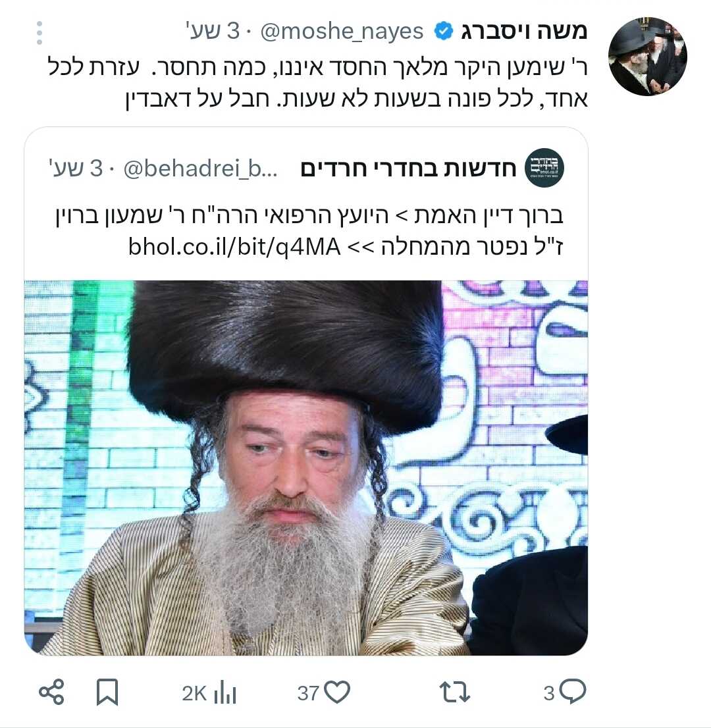Open the quoted tweet text body
The image size is (711, 728).
coord(309,231)
